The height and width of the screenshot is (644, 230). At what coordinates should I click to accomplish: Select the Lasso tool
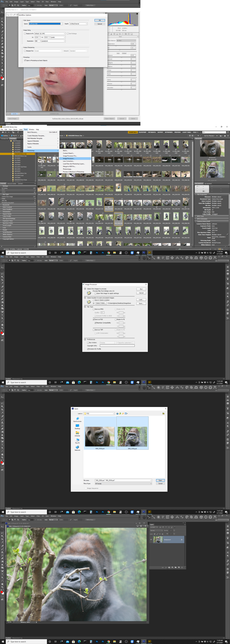[x=3, y=533]
